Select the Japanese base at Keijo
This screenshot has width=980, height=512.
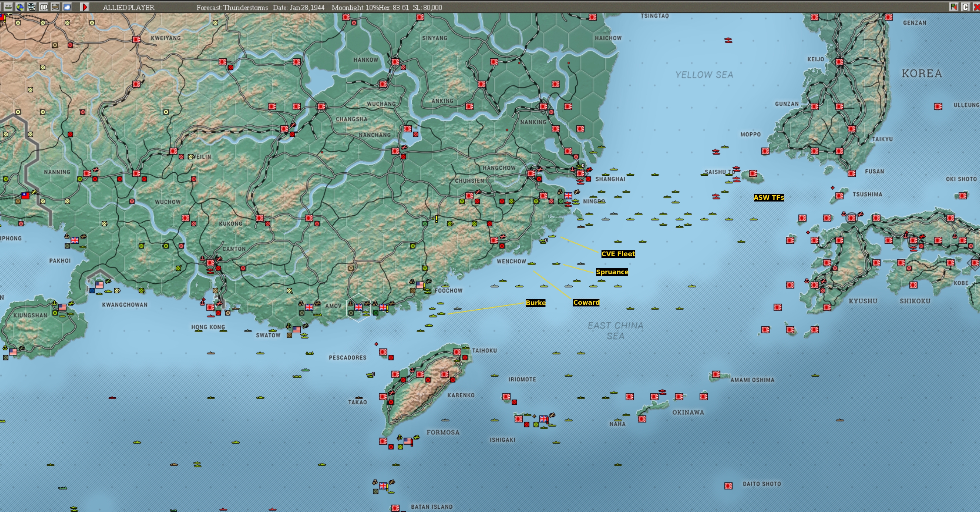coord(840,62)
